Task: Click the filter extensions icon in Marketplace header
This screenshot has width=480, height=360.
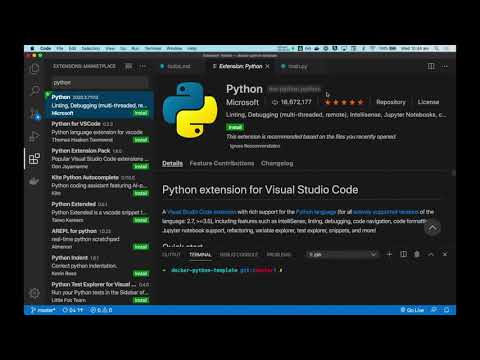Action: (x=128, y=66)
